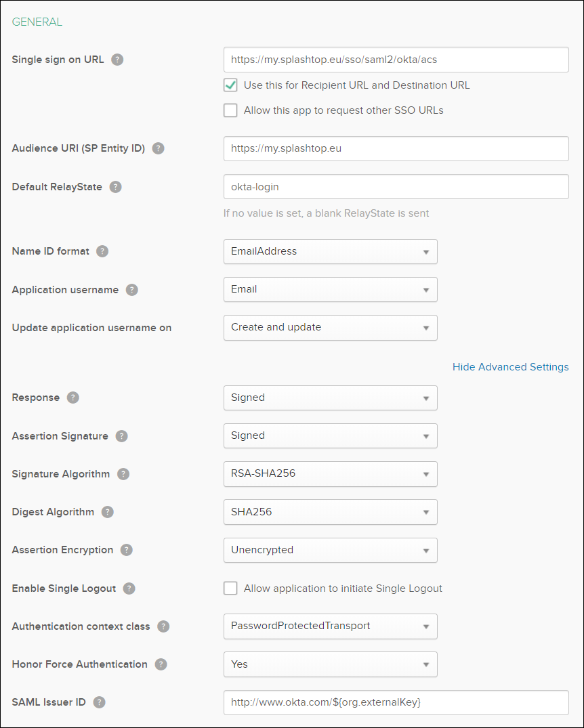Expand Update application username on dropdown
Viewport: 584px width, 728px height.
point(331,328)
